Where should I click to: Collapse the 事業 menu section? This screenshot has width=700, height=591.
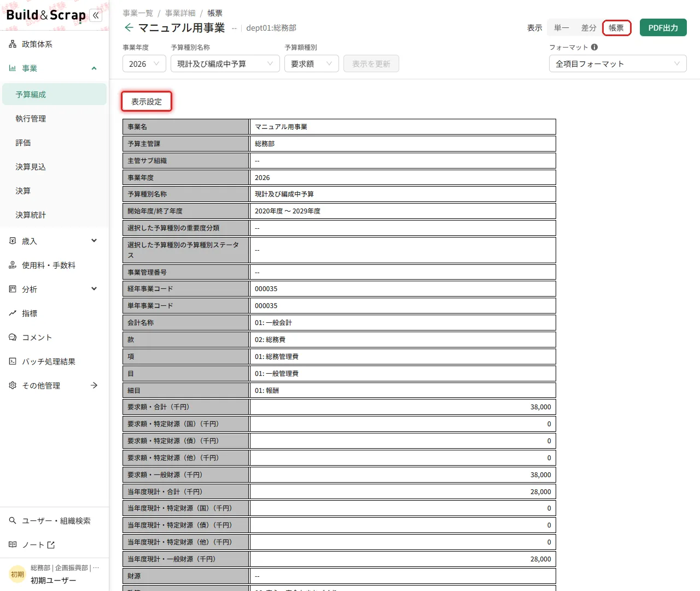click(x=94, y=68)
